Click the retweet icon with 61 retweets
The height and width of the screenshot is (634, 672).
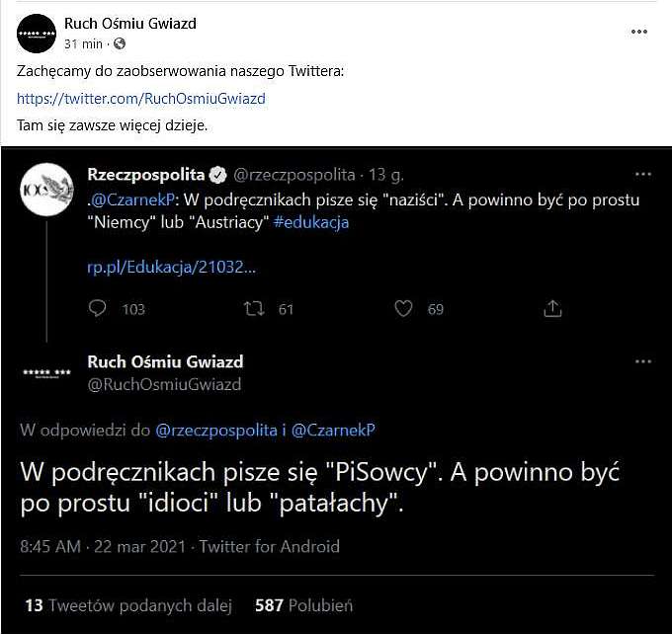coord(254,308)
